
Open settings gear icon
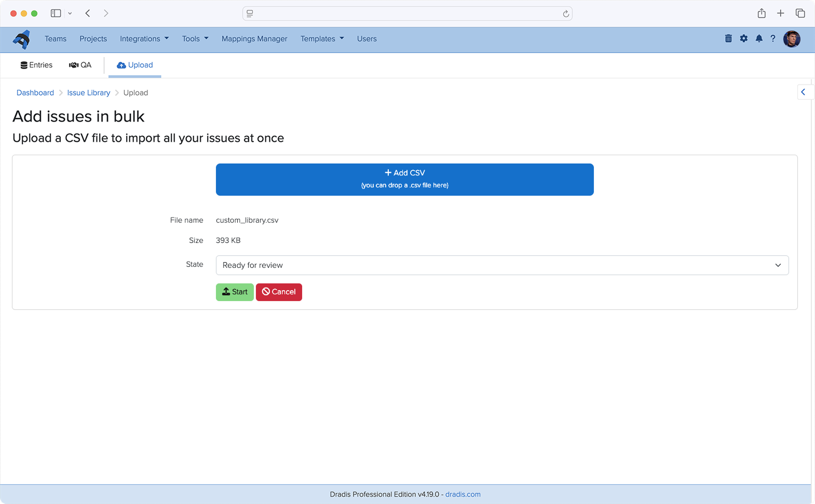pos(744,38)
